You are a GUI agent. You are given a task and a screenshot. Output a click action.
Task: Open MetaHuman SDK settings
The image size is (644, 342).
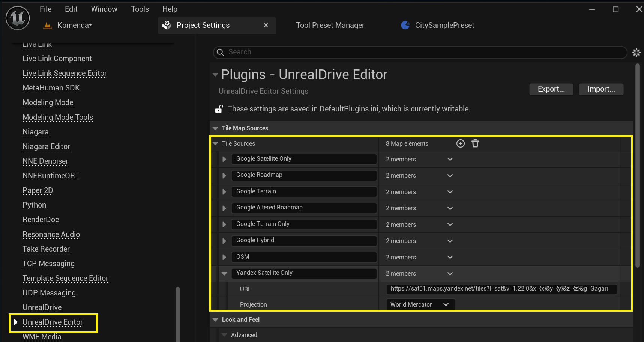(x=51, y=88)
